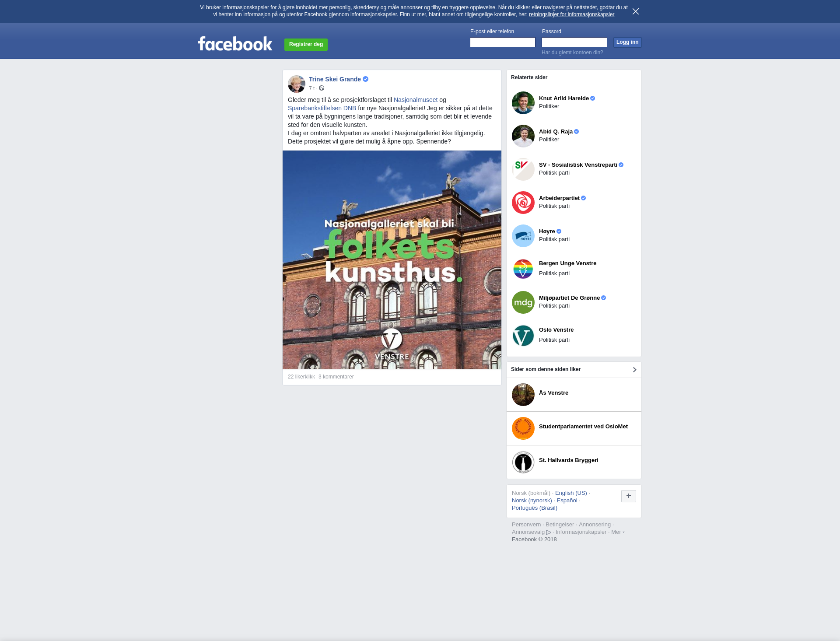Open the '7 t' post timestamp
The width and height of the screenshot is (840, 641).
311,88
